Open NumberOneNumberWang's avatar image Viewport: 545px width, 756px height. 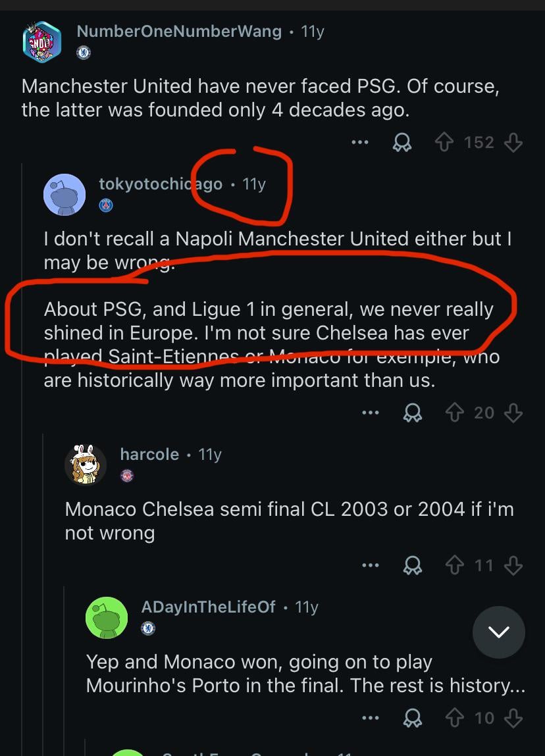42,41
